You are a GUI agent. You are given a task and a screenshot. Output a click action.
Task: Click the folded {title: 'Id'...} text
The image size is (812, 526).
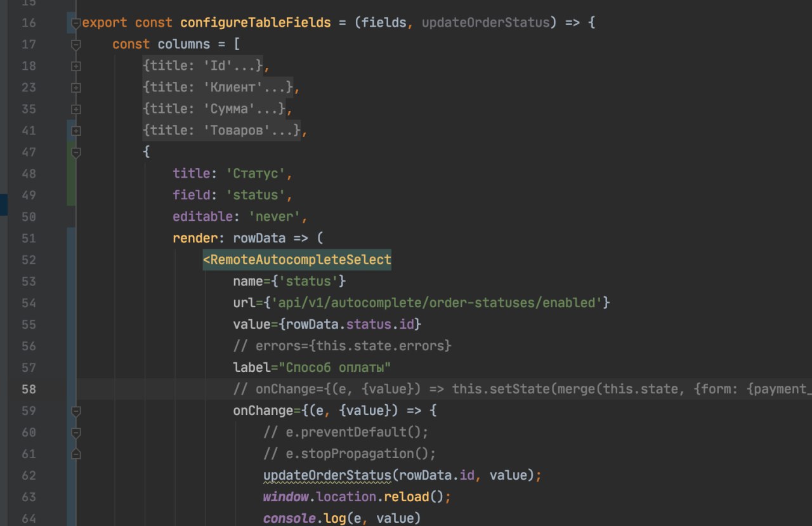click(203, 66)
